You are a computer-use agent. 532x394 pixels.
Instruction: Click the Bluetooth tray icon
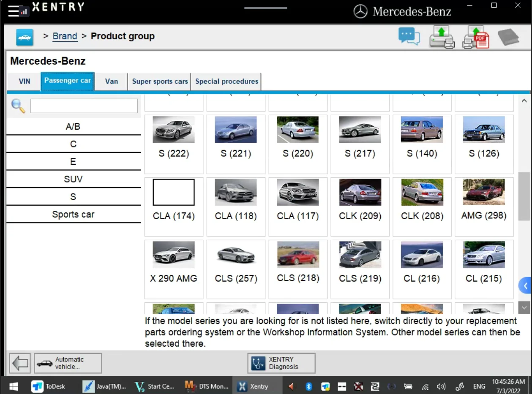(308, 386)
